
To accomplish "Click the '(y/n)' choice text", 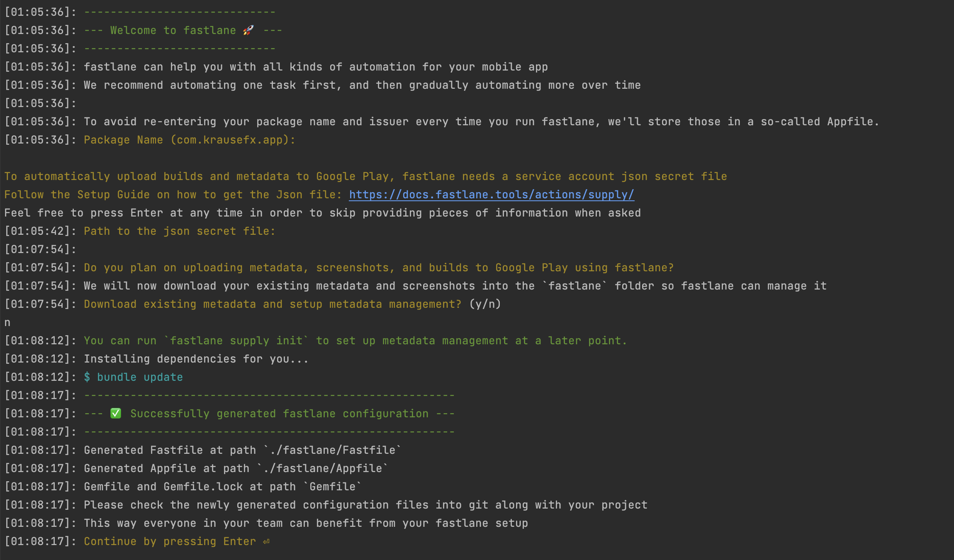I will tap(485, 304).
